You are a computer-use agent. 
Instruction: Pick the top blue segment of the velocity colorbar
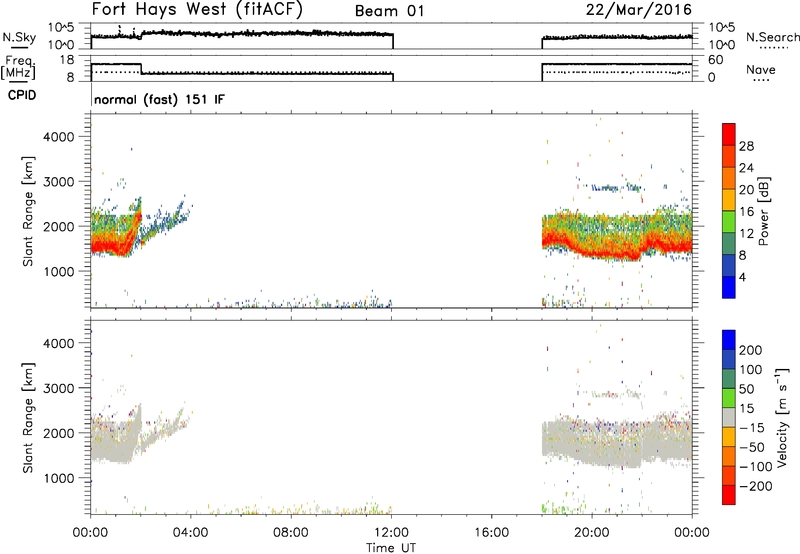(x=729, y=340)
